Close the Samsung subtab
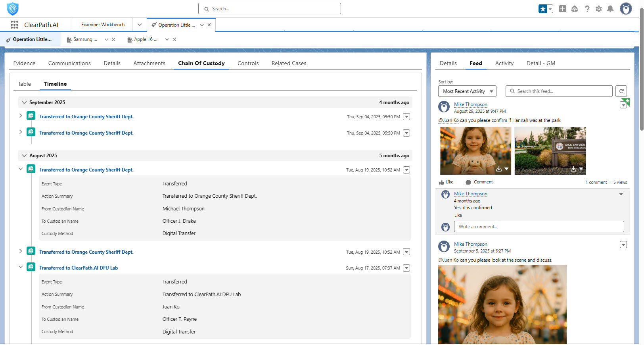This screenshot has width=644, height=345. 113,39
